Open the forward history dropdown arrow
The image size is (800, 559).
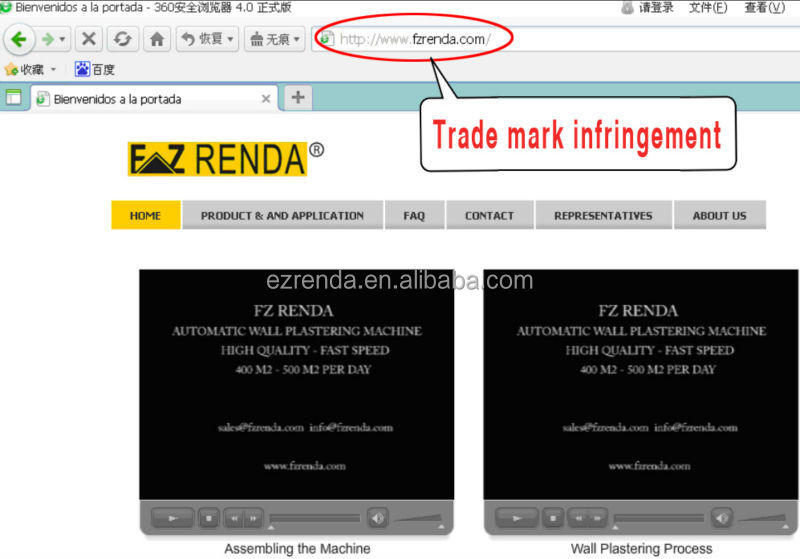coord(62,39)
